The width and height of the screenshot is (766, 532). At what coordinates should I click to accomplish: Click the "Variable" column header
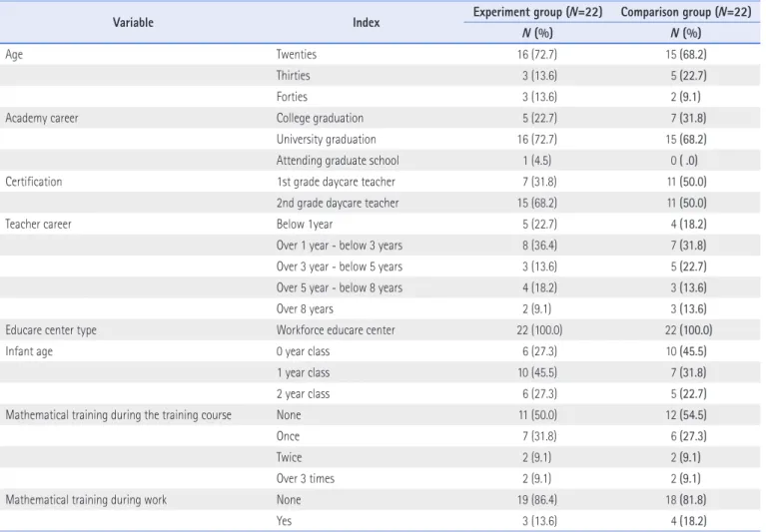tap(133, 22)
